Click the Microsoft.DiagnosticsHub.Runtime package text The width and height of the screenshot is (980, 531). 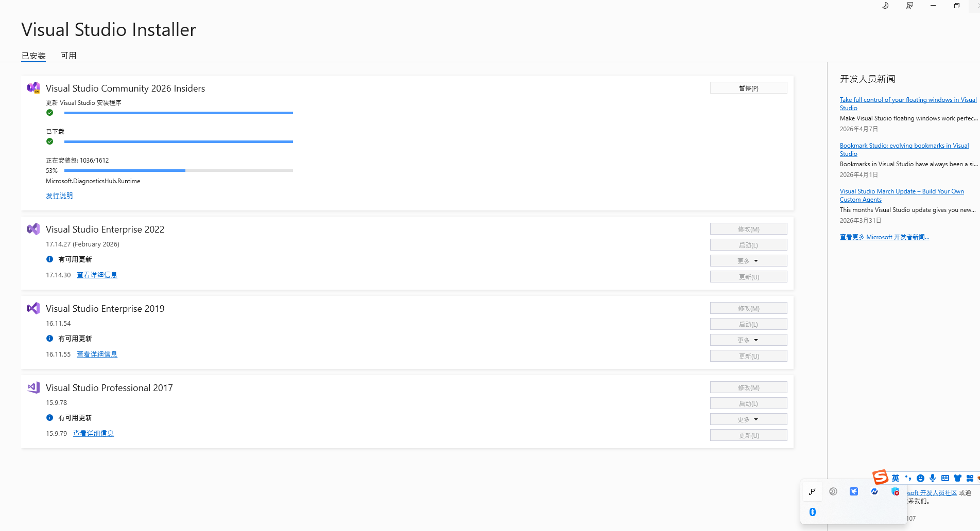click(x=93, y=181)
